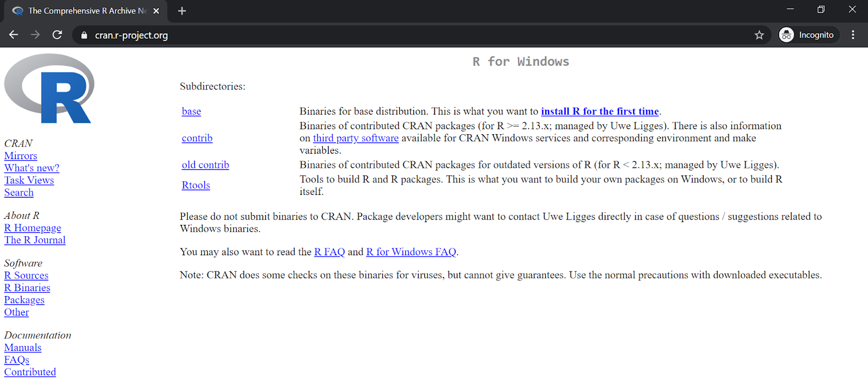Image resolution: width=868 pixels, height=384 pixels.
Task: Go back to the previous page
Action: click(14, 35)
